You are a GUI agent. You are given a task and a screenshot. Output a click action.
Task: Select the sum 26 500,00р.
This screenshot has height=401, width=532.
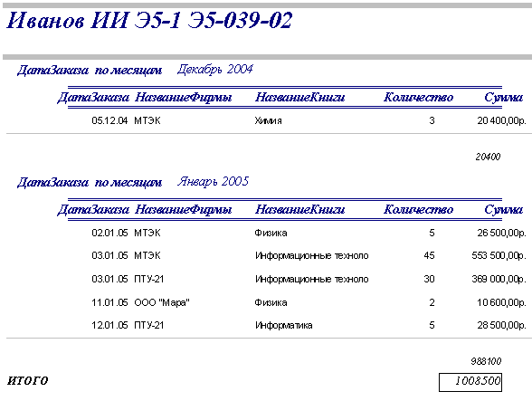[x=501, y=233]
